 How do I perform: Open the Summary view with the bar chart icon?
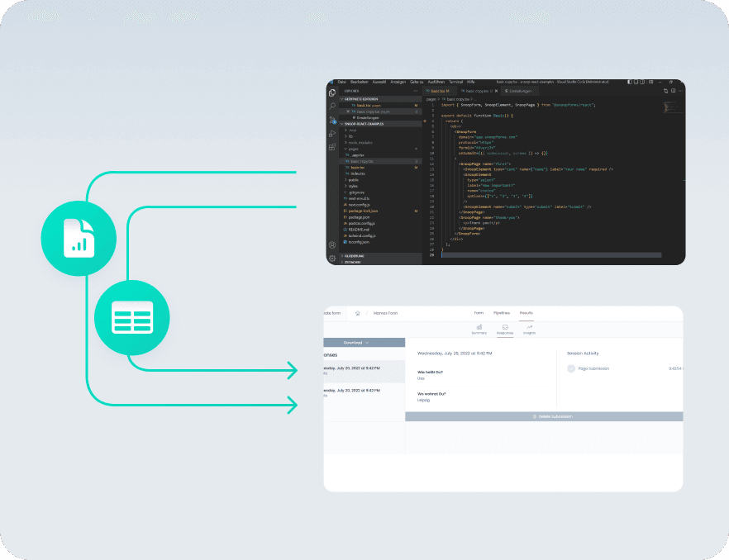click(x=479, y=330)
